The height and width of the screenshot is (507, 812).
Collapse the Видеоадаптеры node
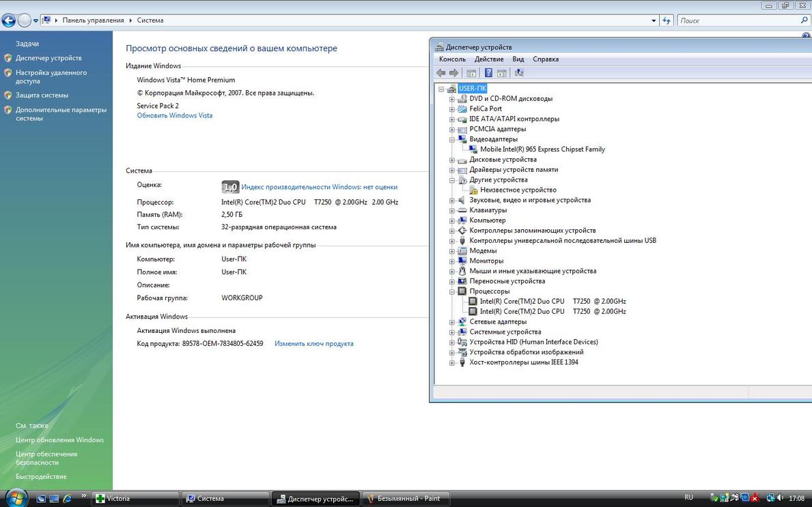click(x=452, y=139)
